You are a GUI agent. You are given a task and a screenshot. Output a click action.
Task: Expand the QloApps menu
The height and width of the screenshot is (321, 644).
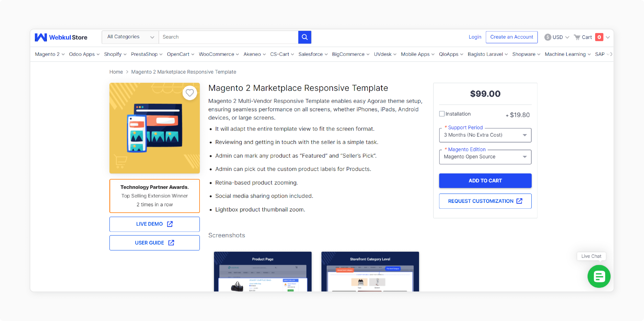(451, 54)
